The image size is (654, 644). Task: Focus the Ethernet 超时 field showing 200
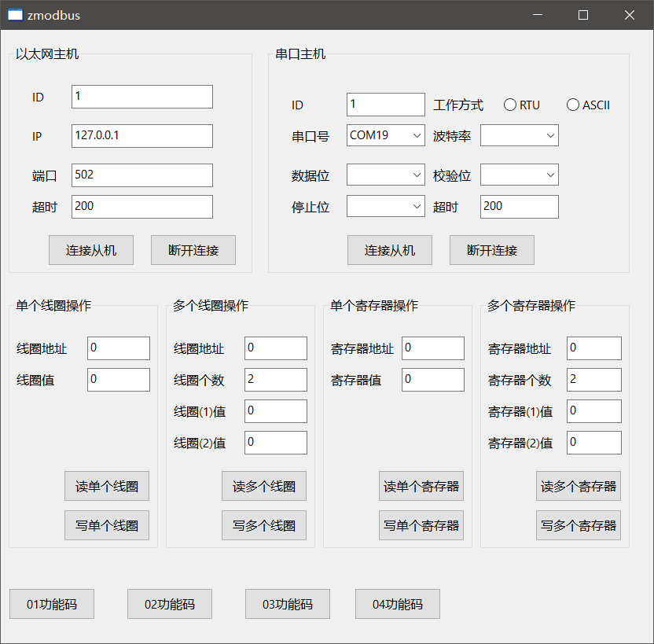point(142,207)
